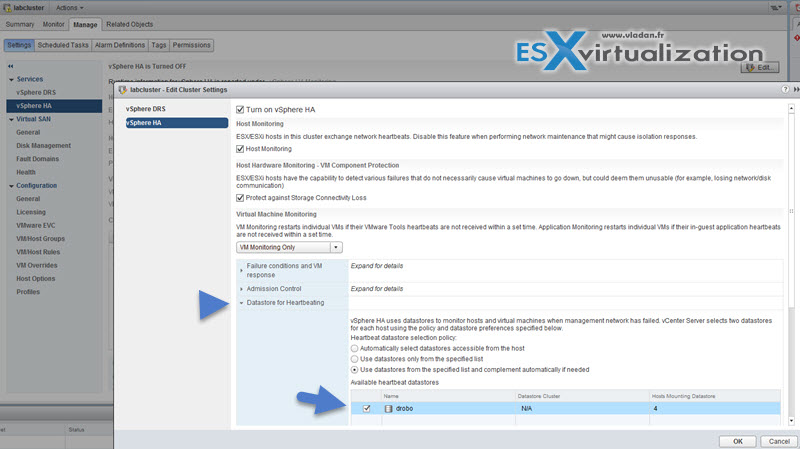Click the dialog scrollbar up arrow
800x449 pixels.
click(791, 109)
